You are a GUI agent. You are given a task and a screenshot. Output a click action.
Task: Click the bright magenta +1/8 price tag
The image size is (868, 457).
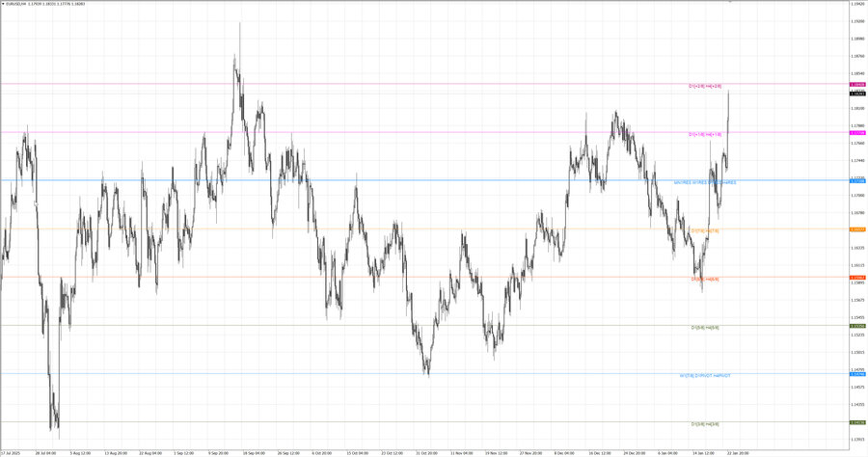click(x=857, y=133)
